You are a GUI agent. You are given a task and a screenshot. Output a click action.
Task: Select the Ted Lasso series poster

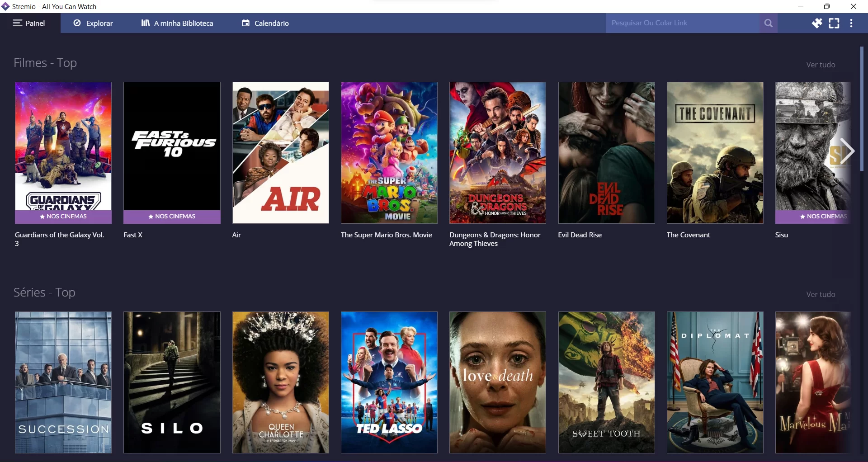pyautogui.click(x=389, y=382)
